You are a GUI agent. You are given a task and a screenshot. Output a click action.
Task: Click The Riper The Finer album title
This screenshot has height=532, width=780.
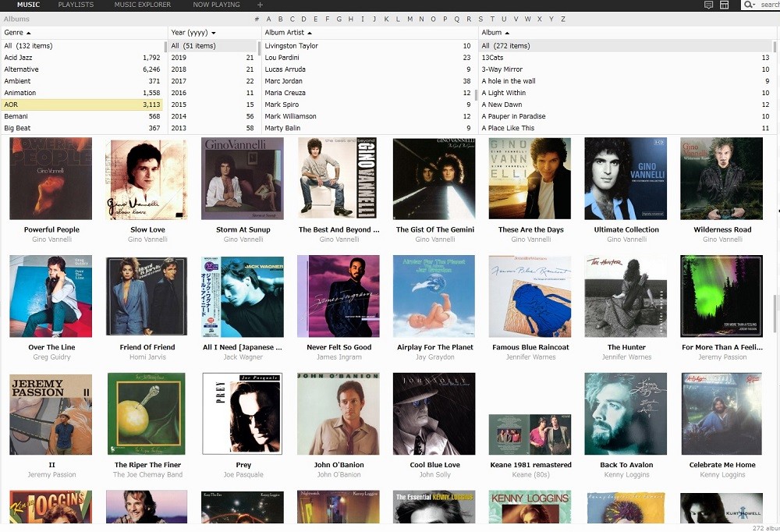[x=147, y=465]
